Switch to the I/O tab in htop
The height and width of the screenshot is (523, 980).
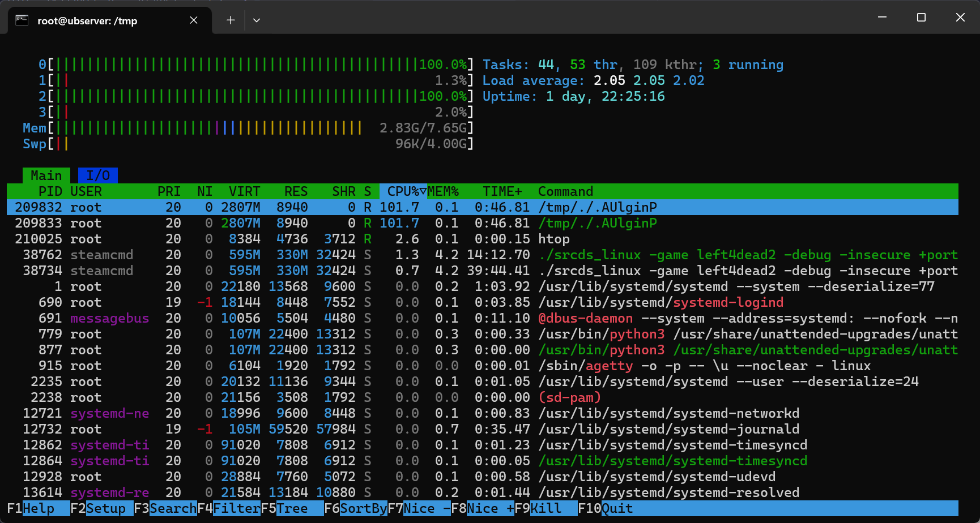pyautogui.click(x=98, y=175)
